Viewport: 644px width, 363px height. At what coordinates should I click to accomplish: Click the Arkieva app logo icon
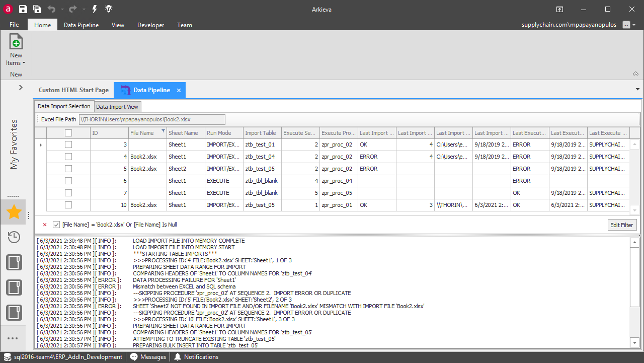[8, 9]
